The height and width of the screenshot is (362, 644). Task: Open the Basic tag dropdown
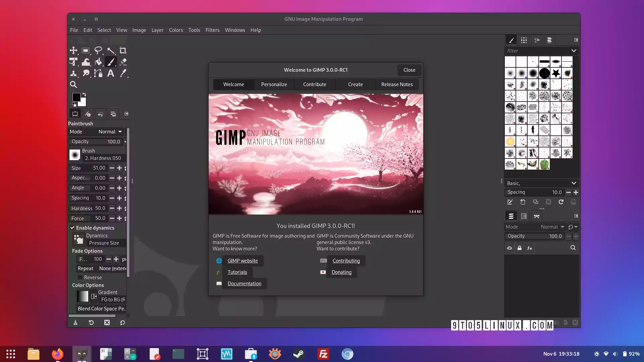[x=574, y=183]
